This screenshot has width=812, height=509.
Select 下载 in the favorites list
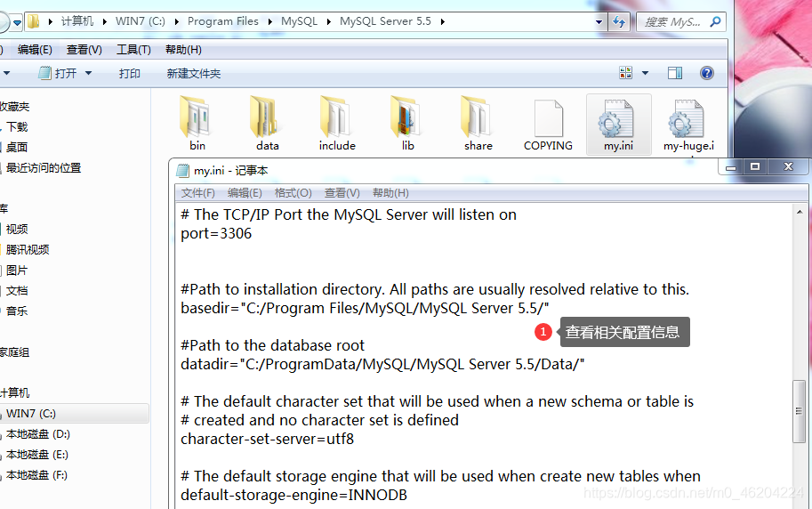[x=17, y=127]
